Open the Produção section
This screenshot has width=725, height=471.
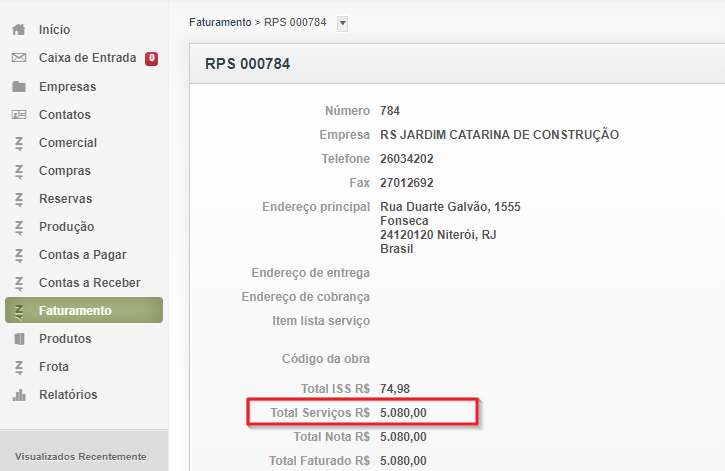[66, 227]
